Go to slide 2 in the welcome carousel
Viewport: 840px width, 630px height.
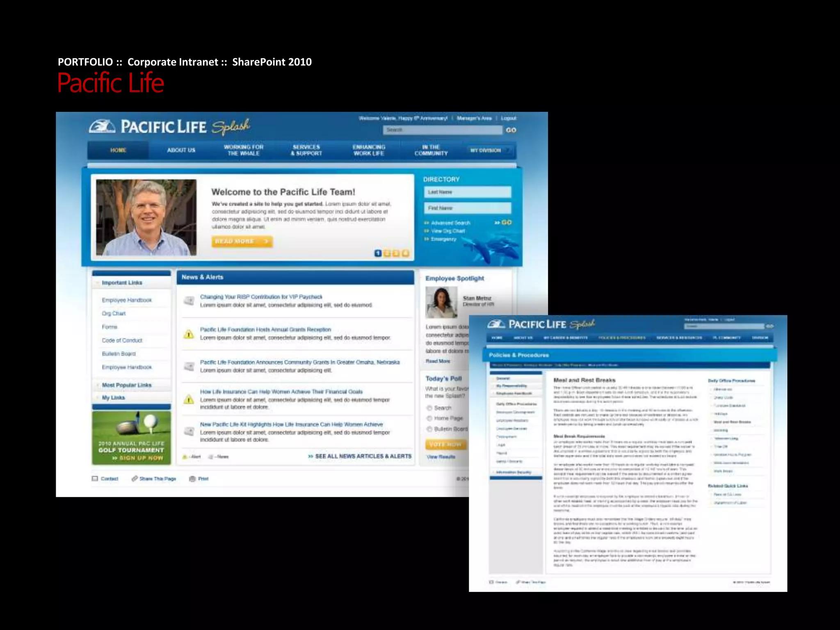click(x=387, y=253)
